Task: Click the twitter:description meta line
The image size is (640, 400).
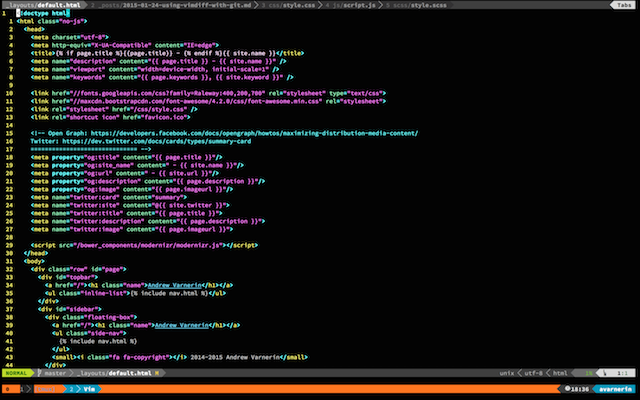Action: 148,221
